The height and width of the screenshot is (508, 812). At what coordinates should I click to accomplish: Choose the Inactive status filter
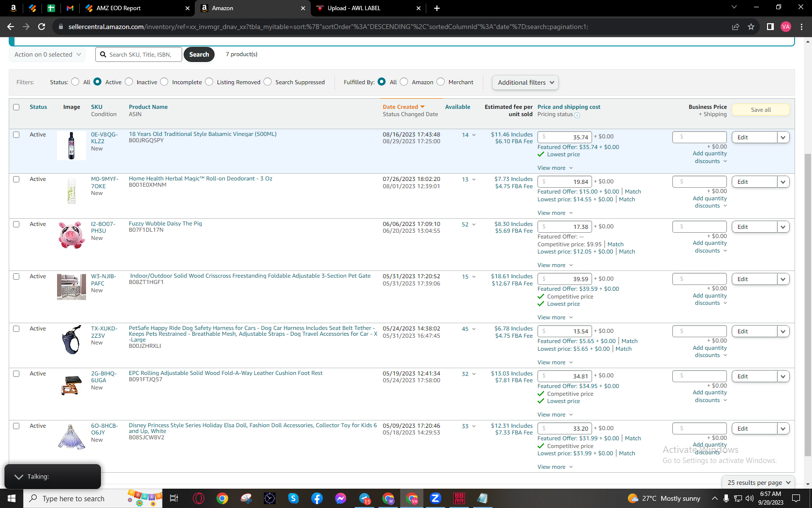[x=129, y=82]
